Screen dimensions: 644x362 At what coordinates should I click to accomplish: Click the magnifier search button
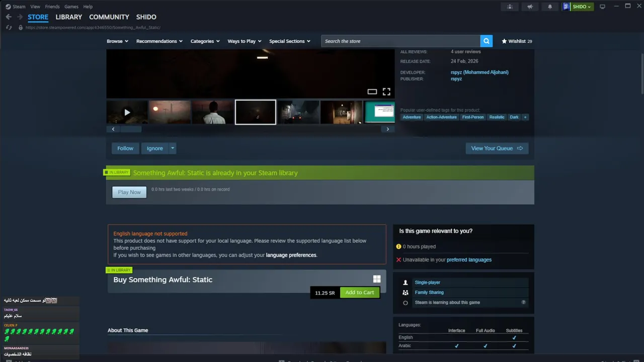tap(486, 41)
